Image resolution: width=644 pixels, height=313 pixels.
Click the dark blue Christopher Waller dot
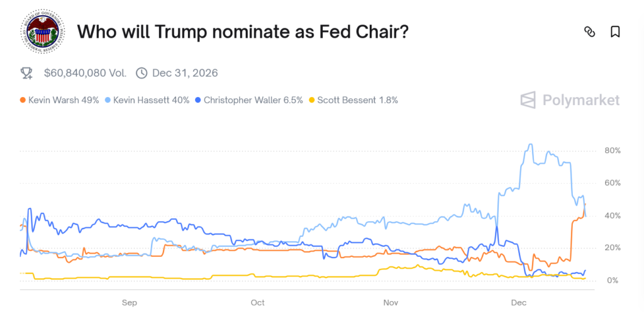tap(198, 100)
